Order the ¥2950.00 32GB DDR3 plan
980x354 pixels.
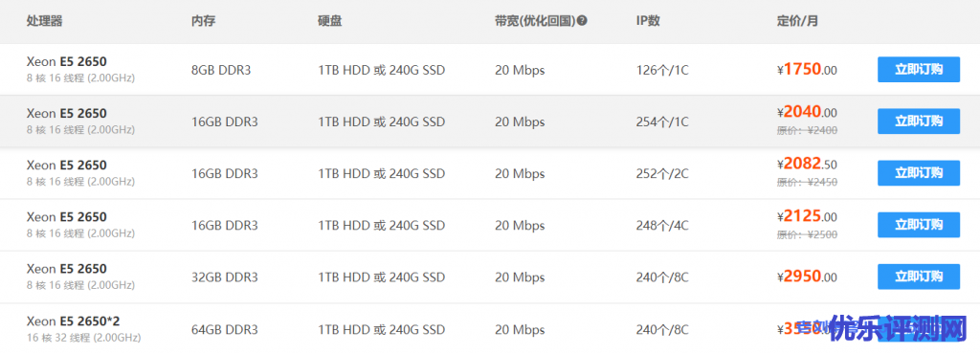click(x=918, y=277)
